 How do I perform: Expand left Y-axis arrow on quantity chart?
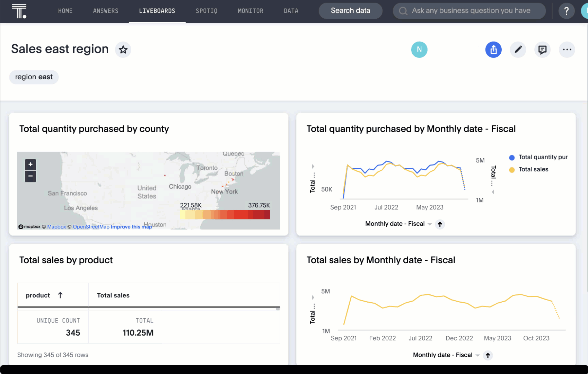pos(313,167)
